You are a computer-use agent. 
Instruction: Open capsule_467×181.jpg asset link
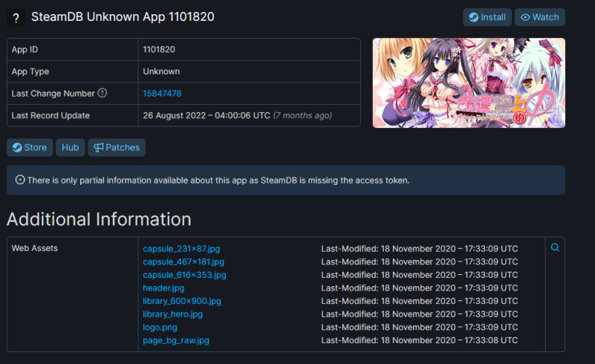point(183,262)
